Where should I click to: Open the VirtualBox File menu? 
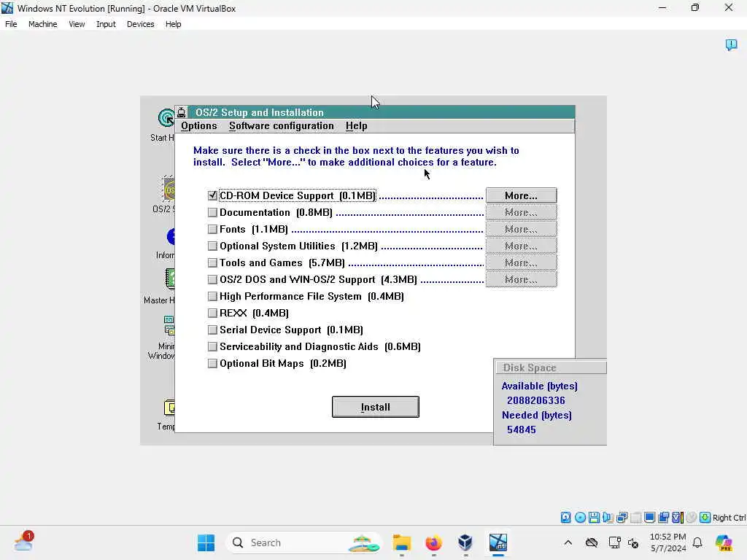(x=11, y=24)
